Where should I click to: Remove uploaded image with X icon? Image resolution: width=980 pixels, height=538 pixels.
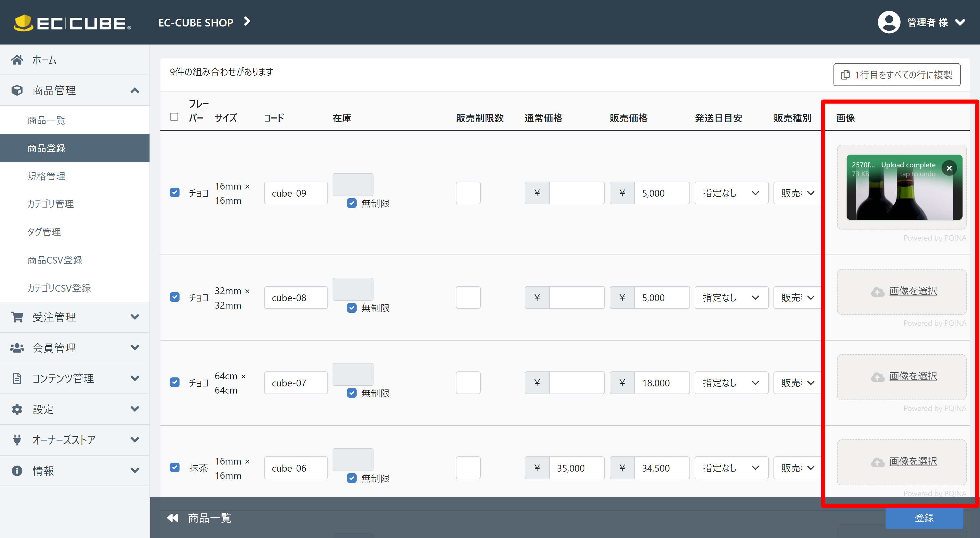949,168
